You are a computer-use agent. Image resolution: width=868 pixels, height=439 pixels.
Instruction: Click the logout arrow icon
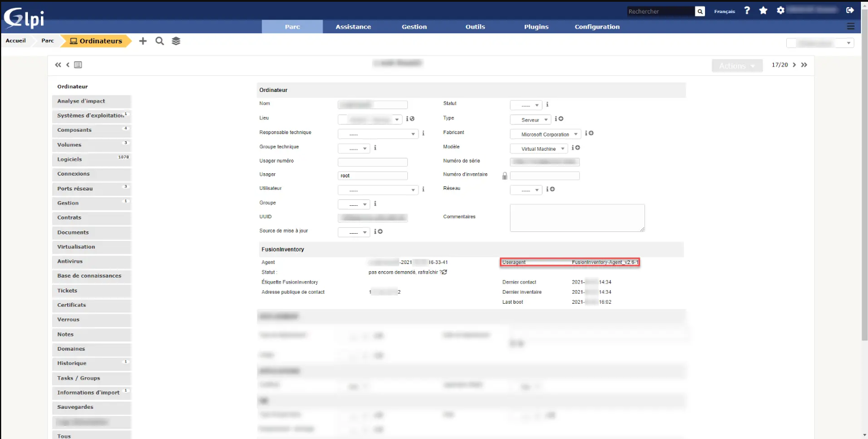click(850, 11)
